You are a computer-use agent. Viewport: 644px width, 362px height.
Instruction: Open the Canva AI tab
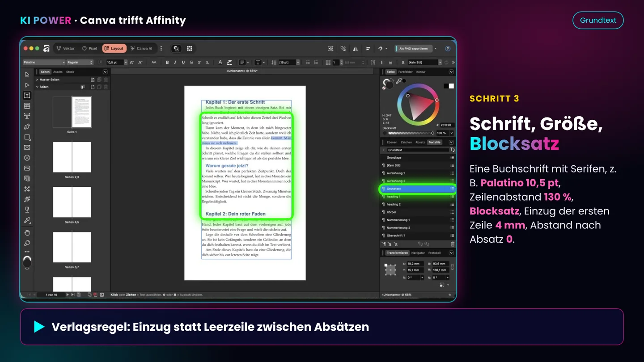click(141, 48)
